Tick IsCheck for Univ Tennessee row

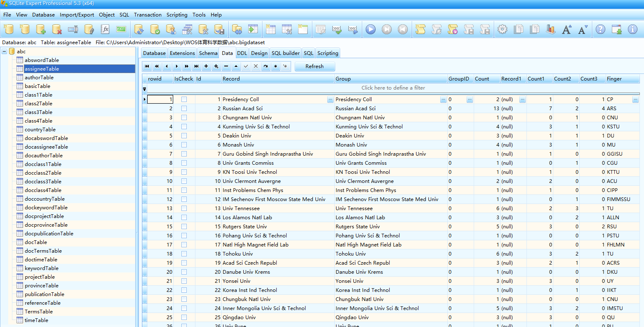184,209
